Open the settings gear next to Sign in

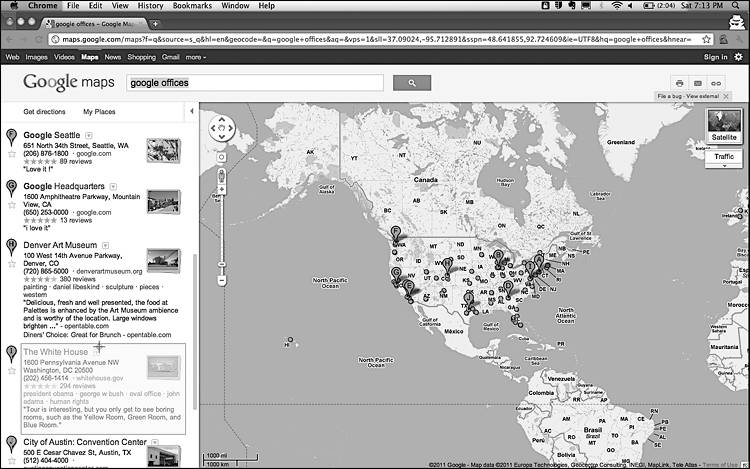click(739, 57)
